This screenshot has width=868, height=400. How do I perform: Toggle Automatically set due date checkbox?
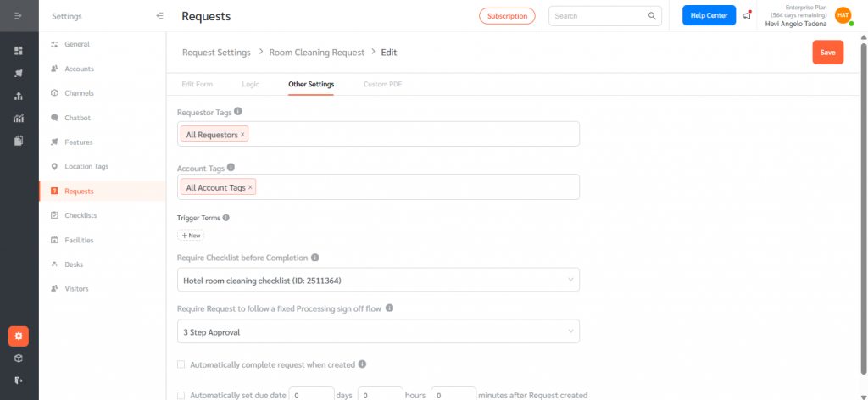181,395
